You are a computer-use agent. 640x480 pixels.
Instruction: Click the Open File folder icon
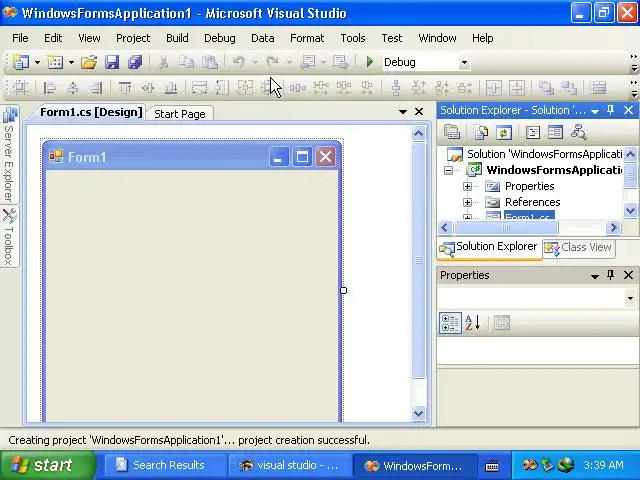(x=89, y=62)
